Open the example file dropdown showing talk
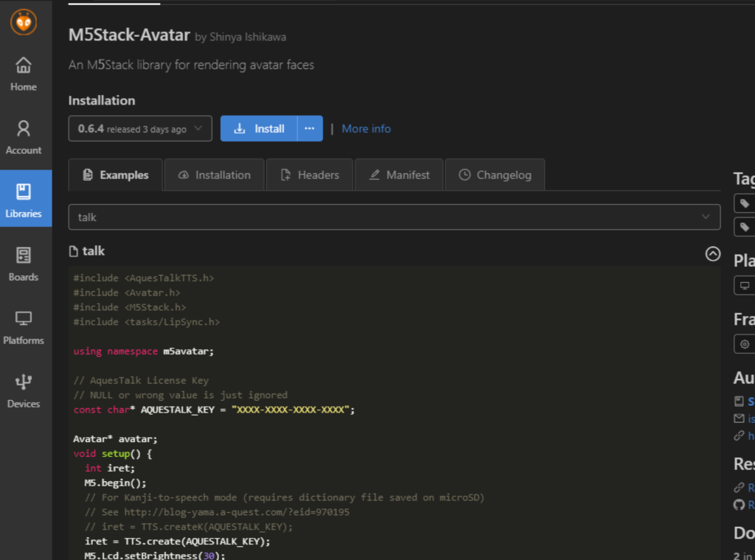The height and width of the screenshot is (560, 755). coord(394,217)
